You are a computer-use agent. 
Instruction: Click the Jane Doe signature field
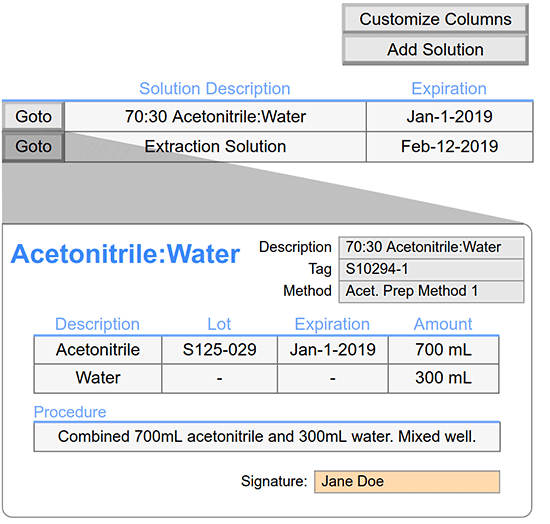407,482
